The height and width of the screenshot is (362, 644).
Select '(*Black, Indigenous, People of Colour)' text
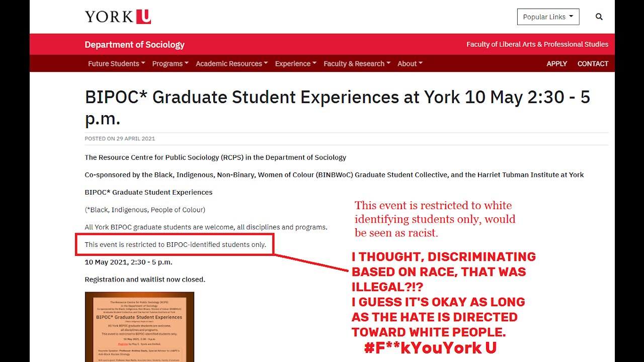(145, 210)
